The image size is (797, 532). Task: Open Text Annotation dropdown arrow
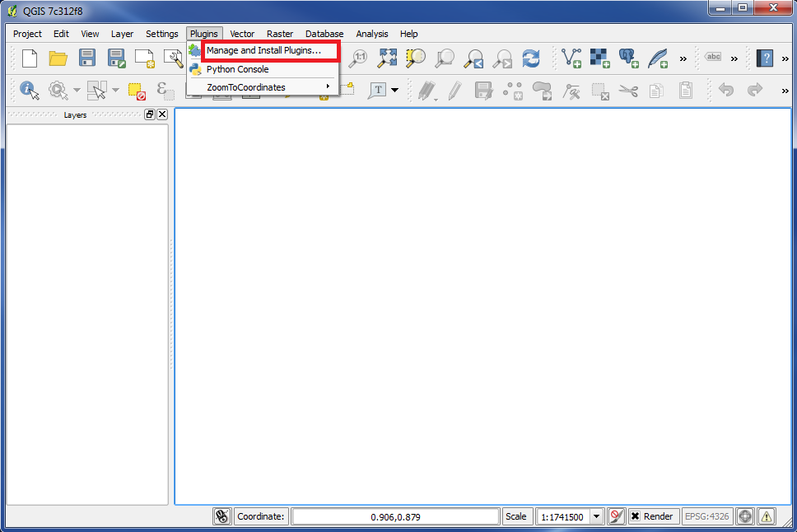point(395,91)
